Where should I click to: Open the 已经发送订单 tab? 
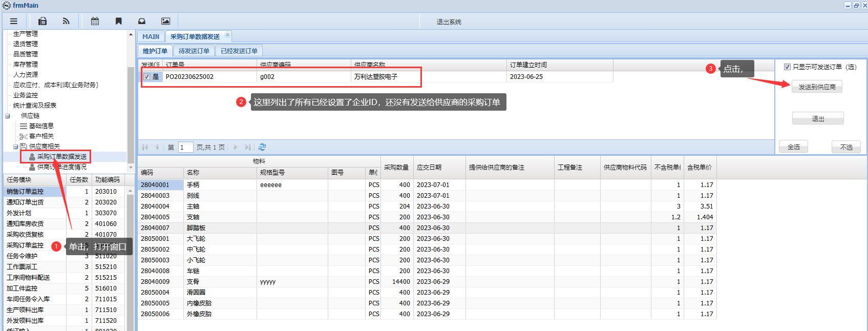coord(239,51)
